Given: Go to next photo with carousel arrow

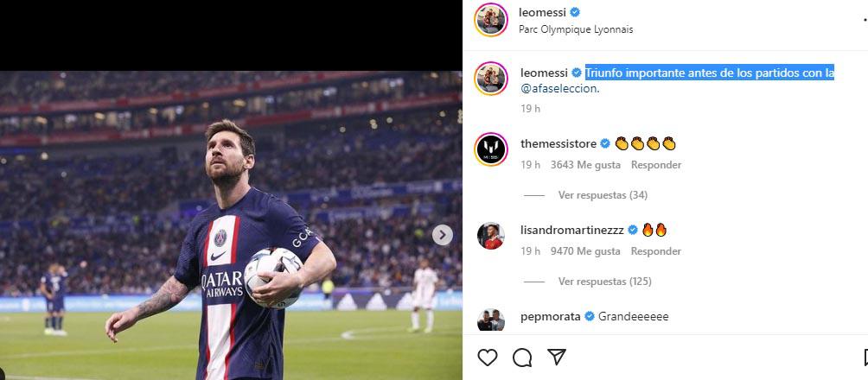Looking at the screenshot, I should [442, 235].
